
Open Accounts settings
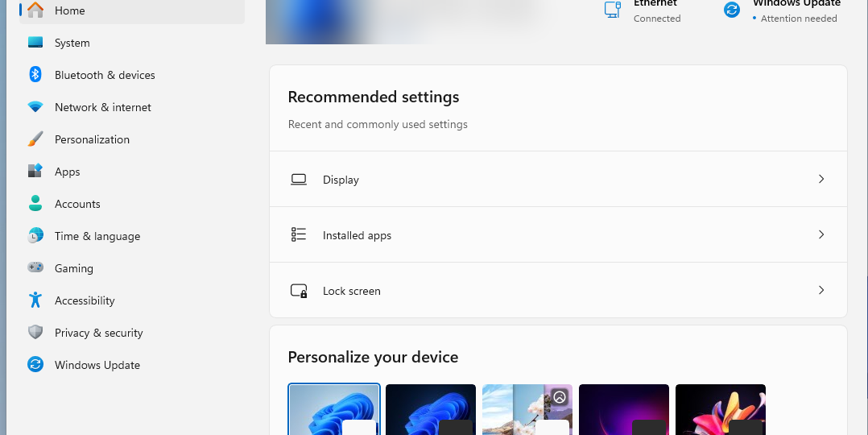[x=132, y=203]
